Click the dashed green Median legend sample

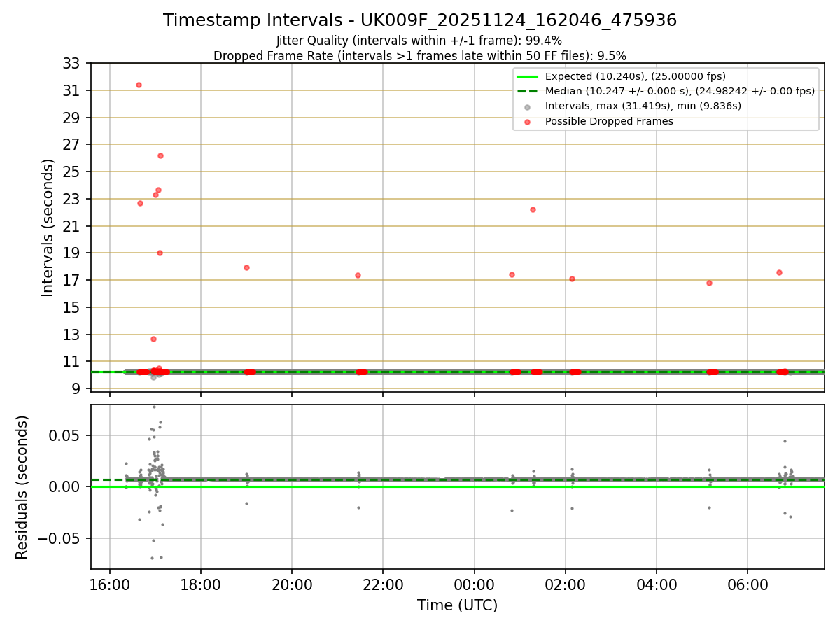pyautogui.click(x=528, y=91)
